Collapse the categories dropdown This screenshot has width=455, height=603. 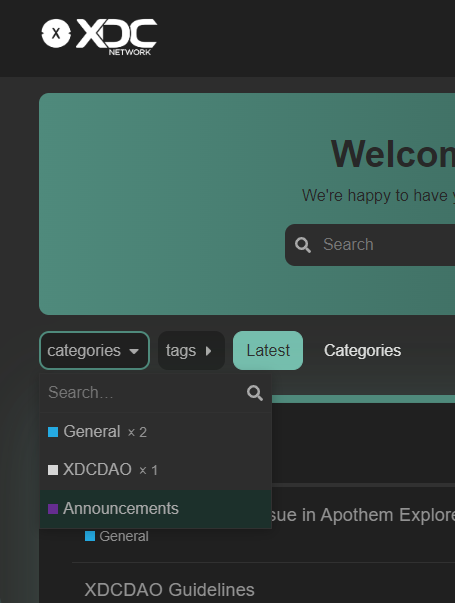(94, 350)
